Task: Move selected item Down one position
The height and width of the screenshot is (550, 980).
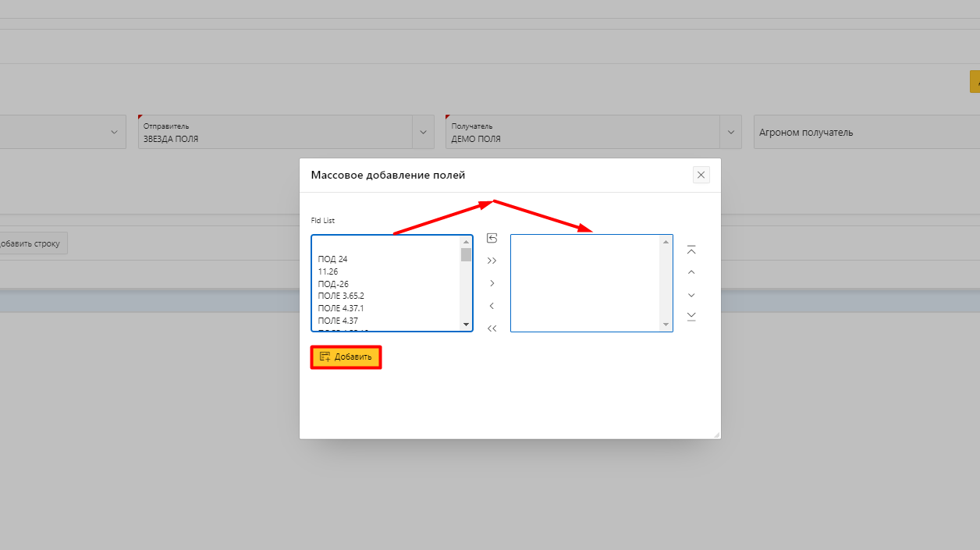Action: (691, 295)
